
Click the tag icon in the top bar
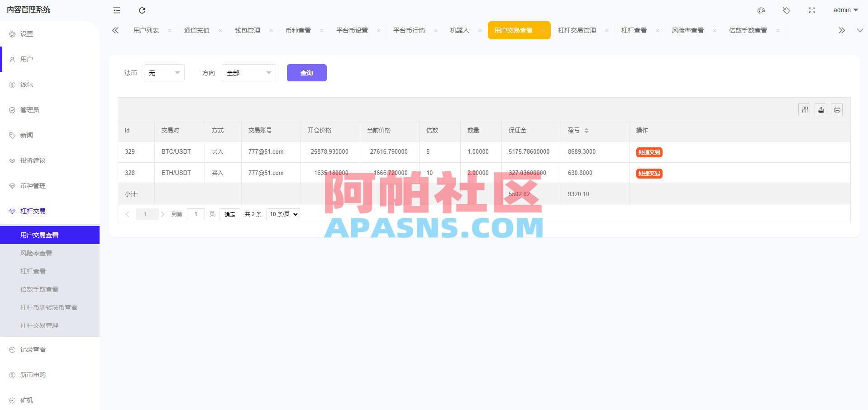tap(786, 10)
